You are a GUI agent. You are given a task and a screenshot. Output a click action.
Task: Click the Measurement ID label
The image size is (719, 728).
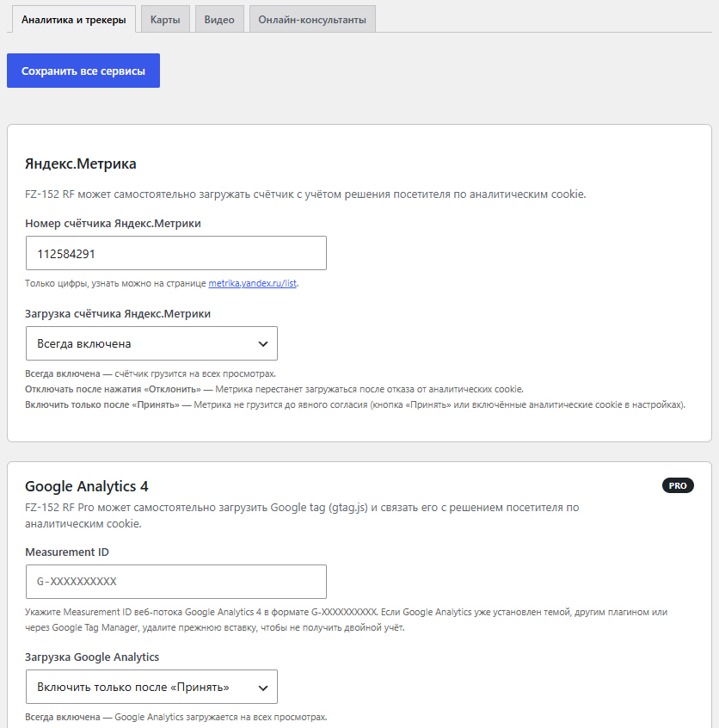coord(67,552)
